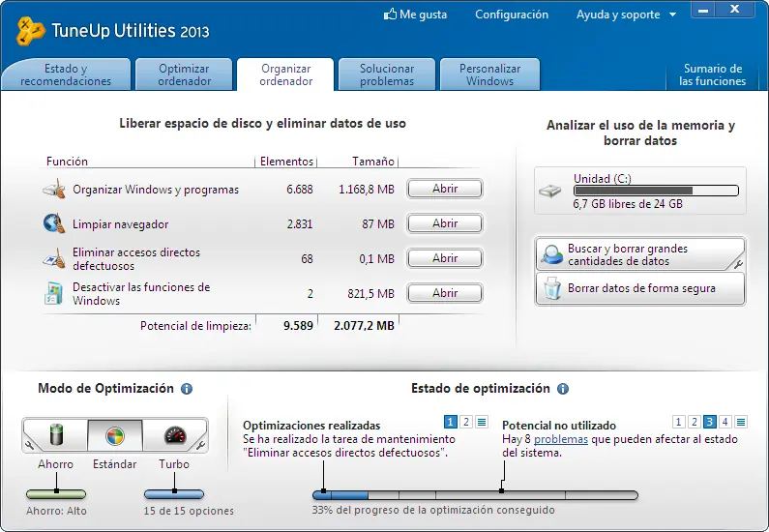Click the Elementos column header
Viewport: 769px width, 532px height.
(x=286, y=162)
